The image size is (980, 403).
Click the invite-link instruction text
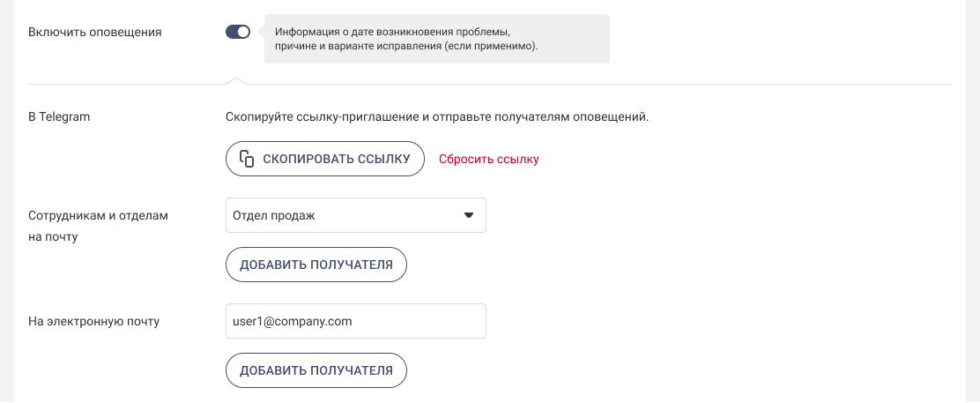(x=437, y=116)
